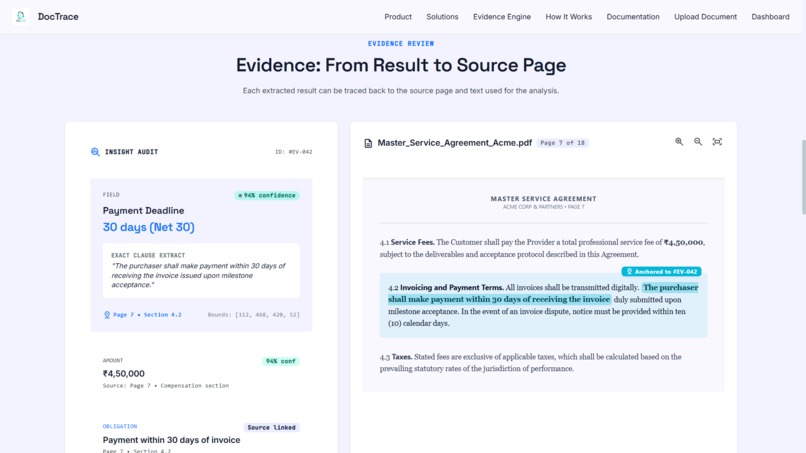
Task: Toggle fit-to-screen view icon
Action: pos(717,141)
